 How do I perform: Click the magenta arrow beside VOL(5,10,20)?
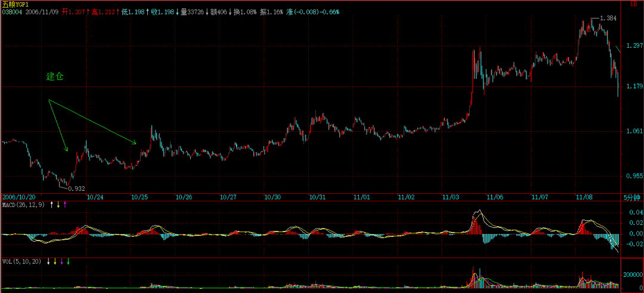(61, 261)
